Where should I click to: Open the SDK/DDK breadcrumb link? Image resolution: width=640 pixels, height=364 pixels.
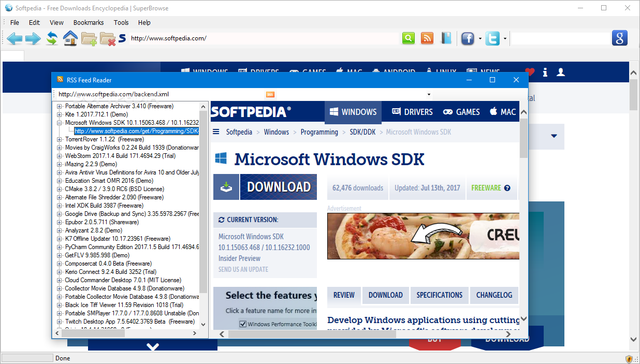click(x=362, y=132)
